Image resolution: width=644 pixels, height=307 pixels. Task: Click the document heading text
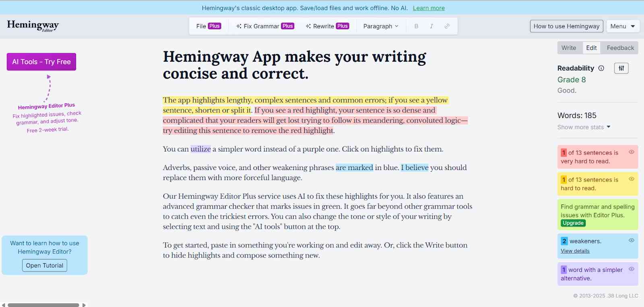point(294,65)
